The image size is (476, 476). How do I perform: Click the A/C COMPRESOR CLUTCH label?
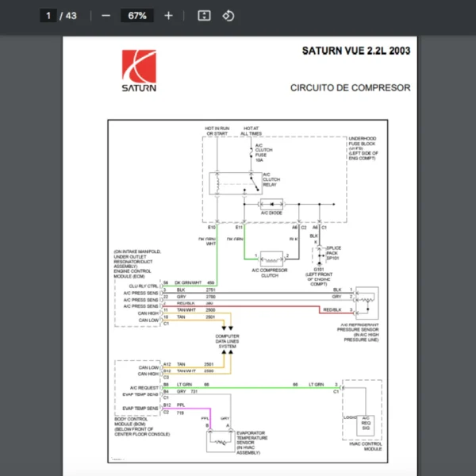point(270,273)
